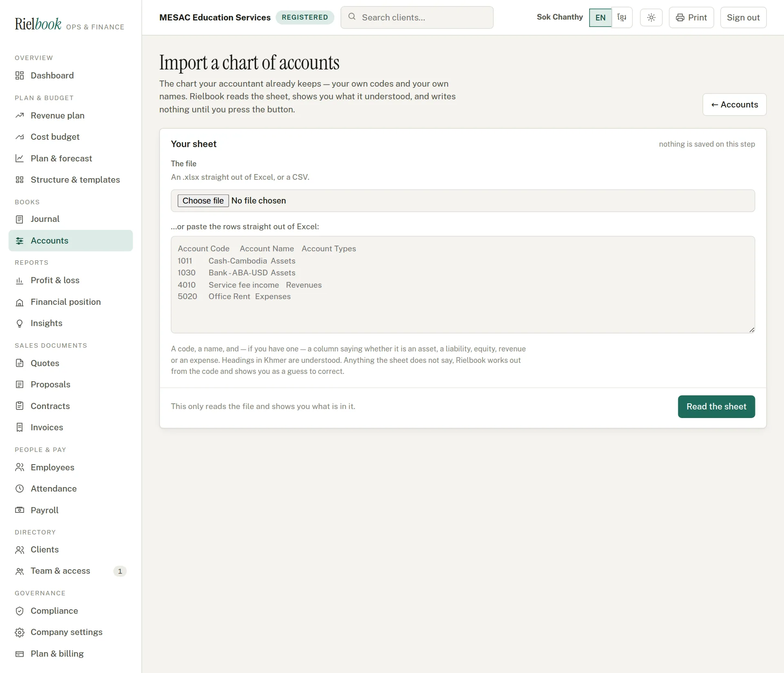The image size is (784, 673).
Task: Click the Cost budget chart icon
Action: [x=20, y=137]
